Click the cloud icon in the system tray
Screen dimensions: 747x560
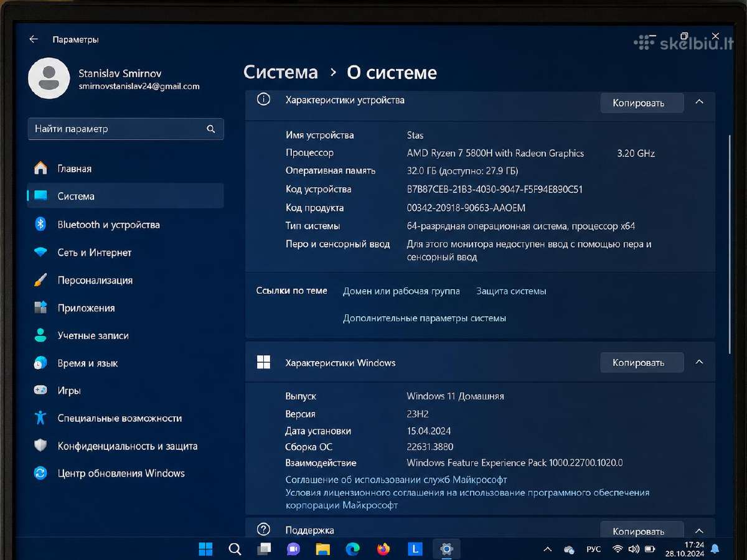click(x=568, y=549)
